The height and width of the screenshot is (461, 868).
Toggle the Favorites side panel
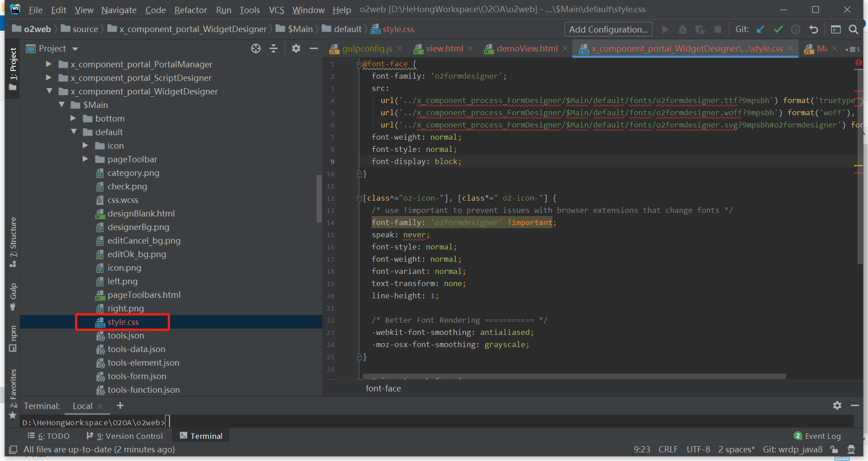(x=13, y=389)
